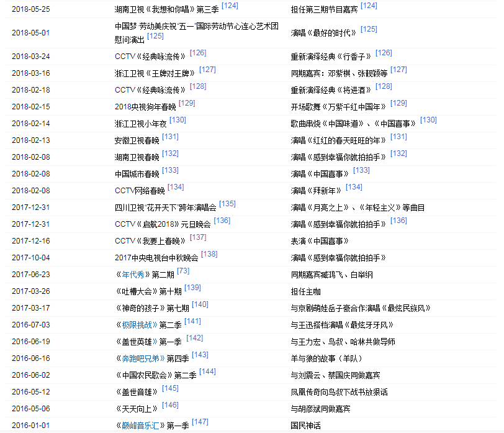
Task: Click the 担任主咖 description cell
Action: click(x=307, y=291)
